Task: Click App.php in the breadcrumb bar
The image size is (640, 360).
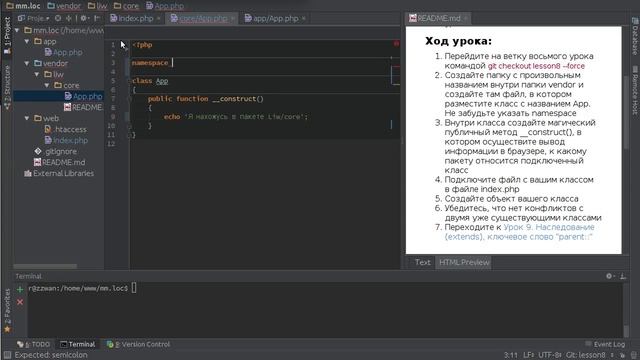Action: [165, 6]
